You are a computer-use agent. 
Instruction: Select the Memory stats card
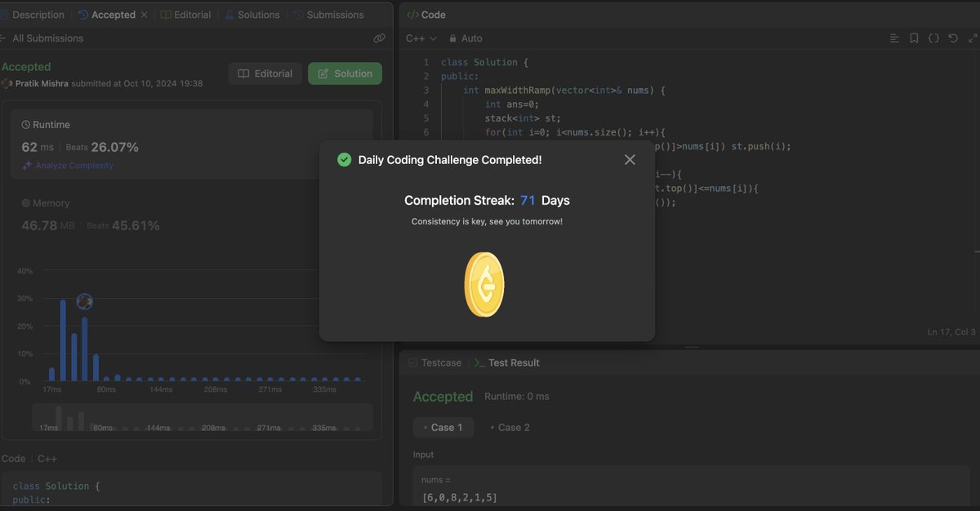(192, 214)
